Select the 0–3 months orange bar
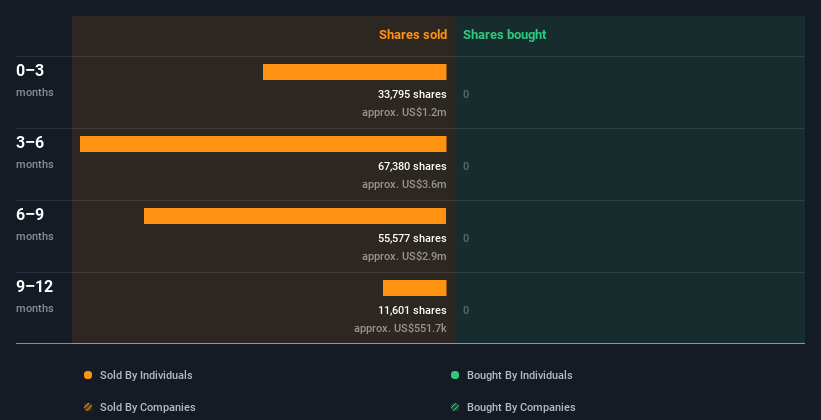 point(354,72)
